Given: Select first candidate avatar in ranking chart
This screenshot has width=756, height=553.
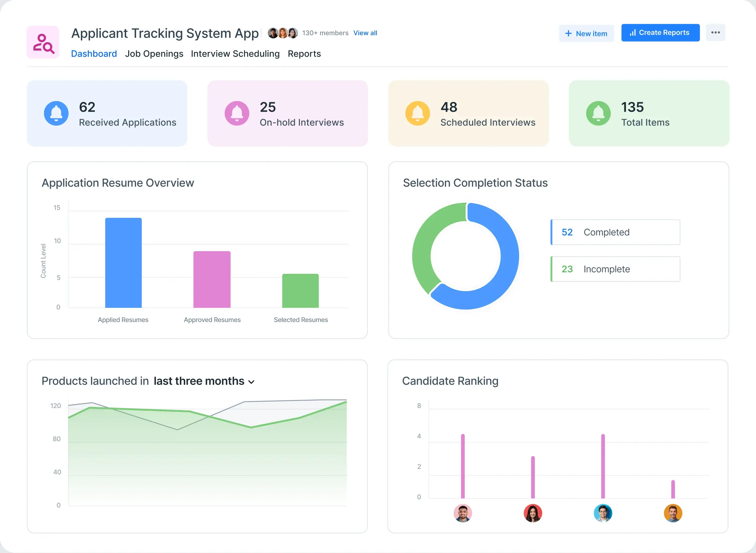Looking at the screenshot, I should pyautogui.click(x=462, y=513).
